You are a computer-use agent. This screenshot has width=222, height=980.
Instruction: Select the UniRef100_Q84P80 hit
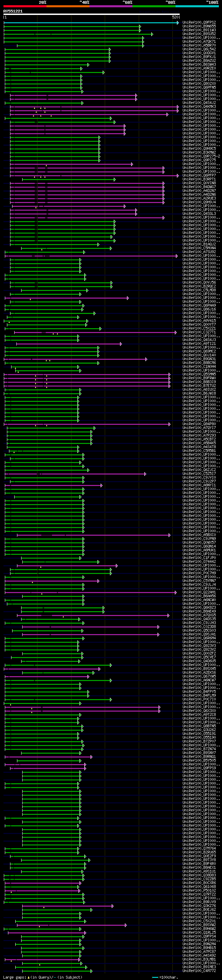[x=199, y=424]
